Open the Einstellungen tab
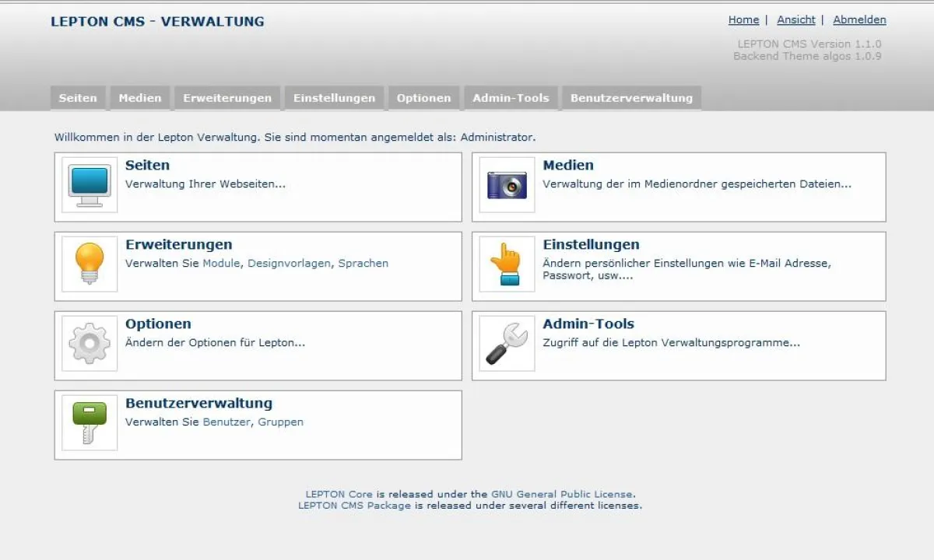This screenshot has height=560, width=934. coord(334,97)
